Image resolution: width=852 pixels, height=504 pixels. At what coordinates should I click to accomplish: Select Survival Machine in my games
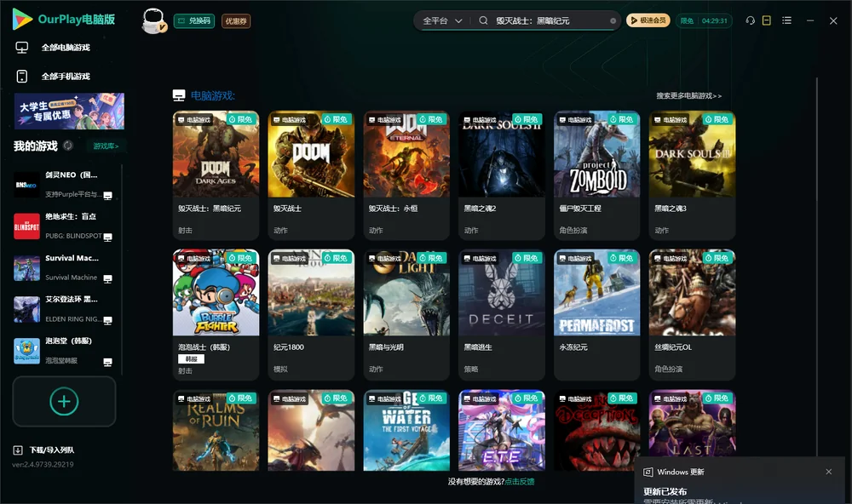(x=63, y=267)
